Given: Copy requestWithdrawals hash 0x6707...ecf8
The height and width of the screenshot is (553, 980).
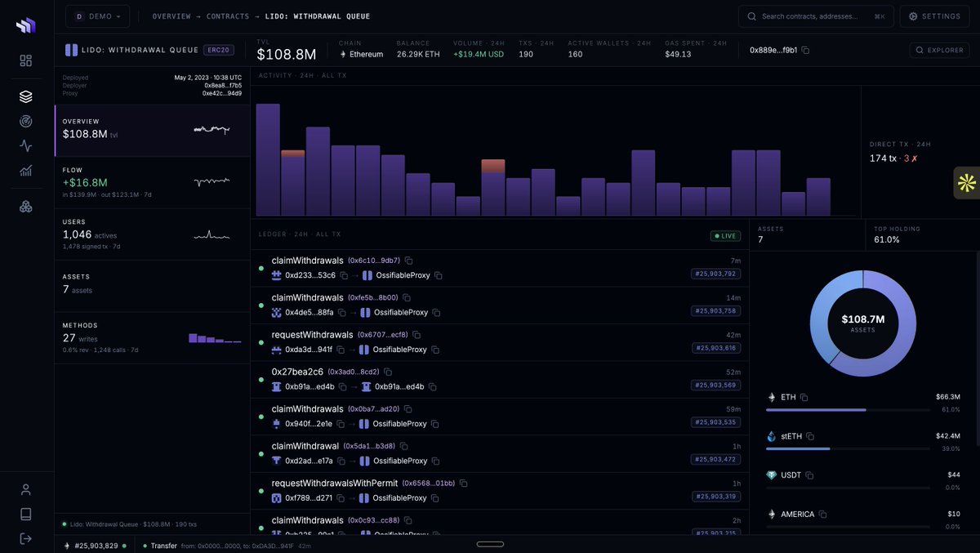Looking at the screenshot, I should point(416,335).
